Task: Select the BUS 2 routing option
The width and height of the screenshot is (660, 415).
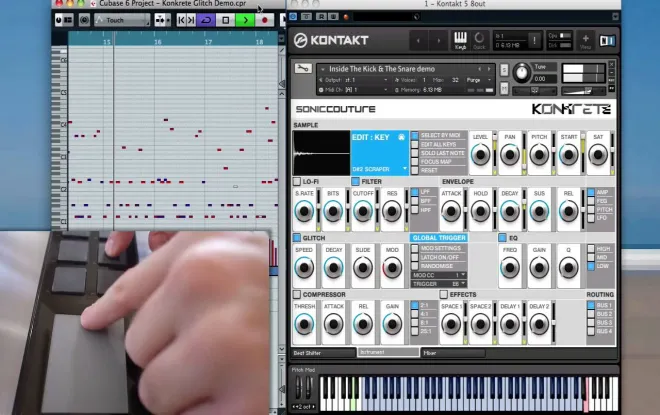Action: (591, 314)
